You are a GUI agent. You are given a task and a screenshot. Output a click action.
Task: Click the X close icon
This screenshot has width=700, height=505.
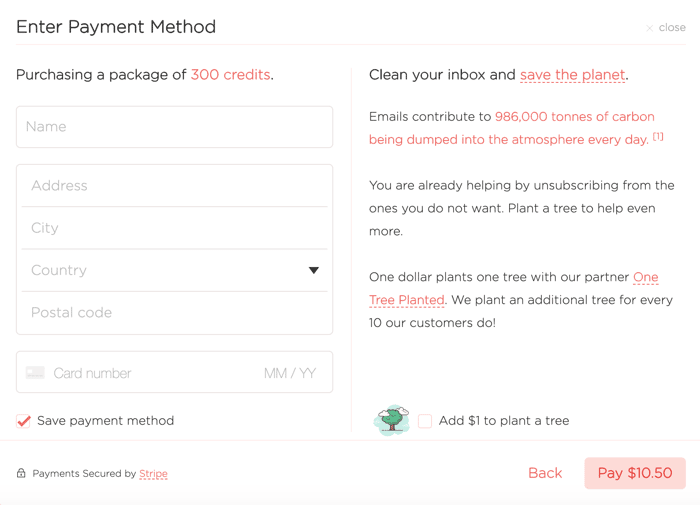[650, 28]
